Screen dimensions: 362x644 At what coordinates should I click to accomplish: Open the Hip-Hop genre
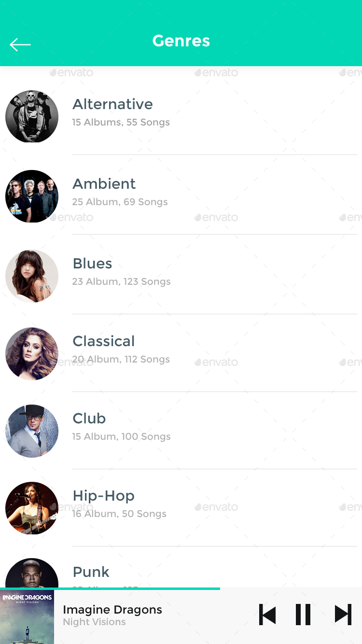[x=103, y=496]
